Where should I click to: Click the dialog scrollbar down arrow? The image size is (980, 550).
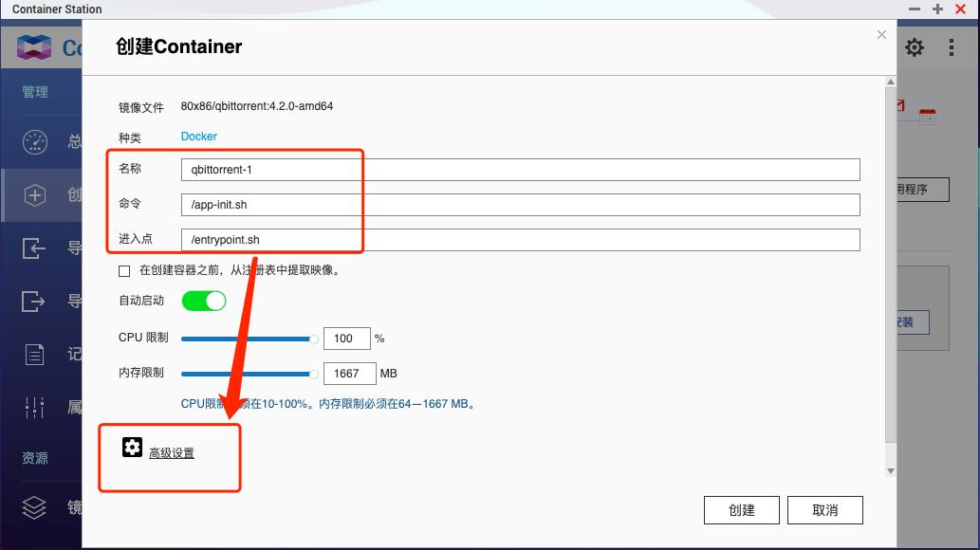pyautogui.click(x=890, y=470)
